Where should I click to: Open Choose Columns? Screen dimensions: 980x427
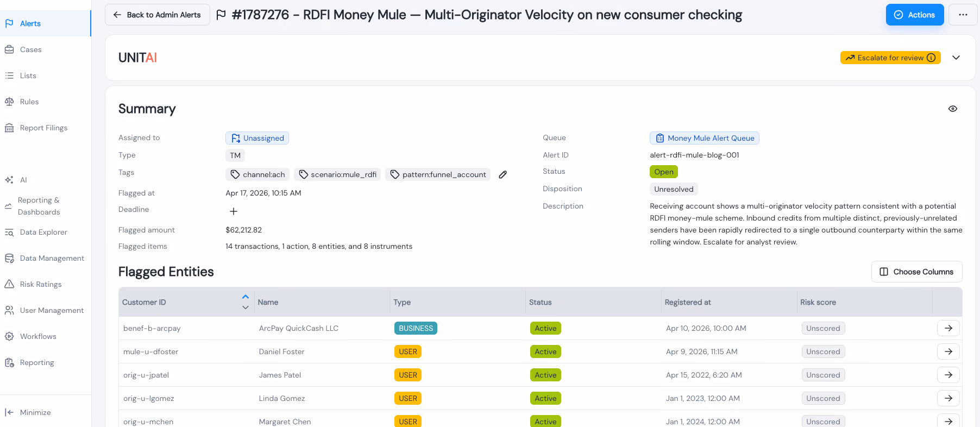coord(917,272)
